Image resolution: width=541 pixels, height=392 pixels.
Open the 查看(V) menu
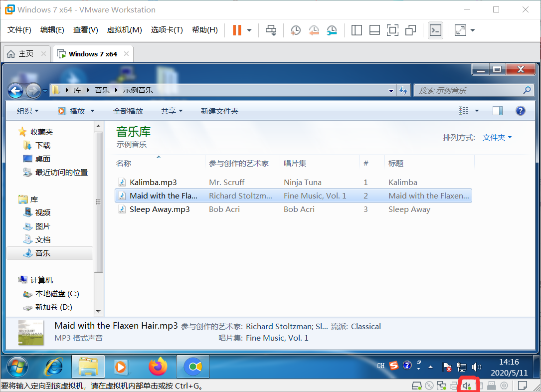tap(86, 30)
